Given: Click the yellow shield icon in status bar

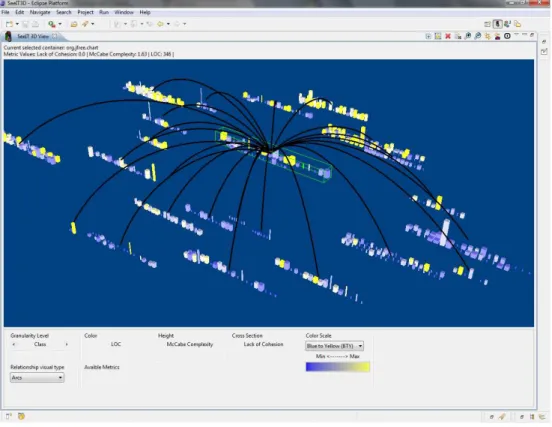Looking at the screenshot, I should pos(21,416).
